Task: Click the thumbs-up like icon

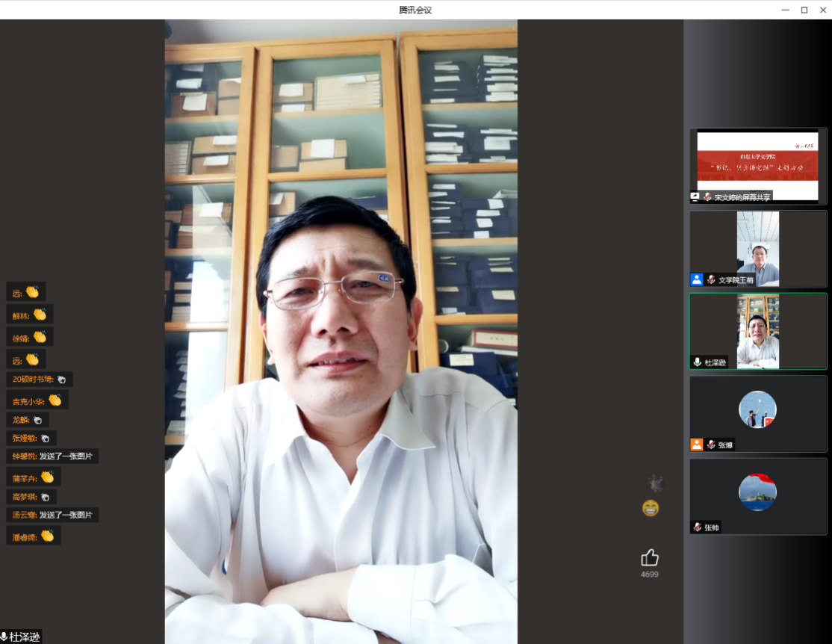Action: (x=650, y=557)
